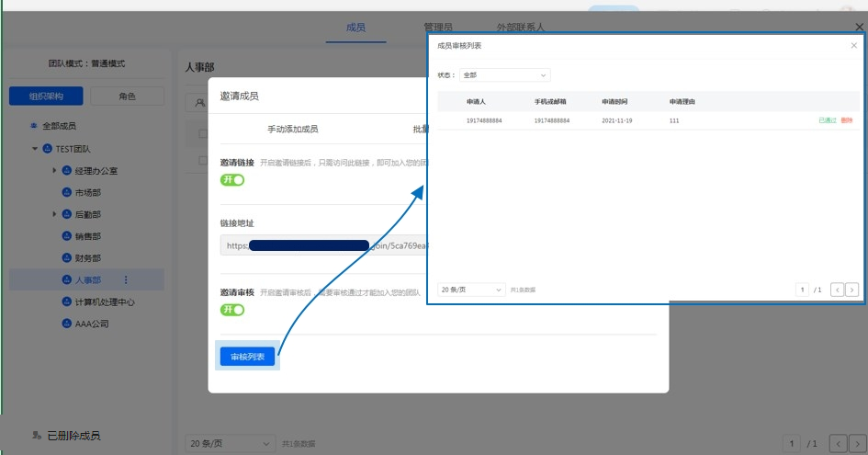Click the 已删除成员 icon at bottom left
Viewport: 868px width, 455px height.
[37, 435]
